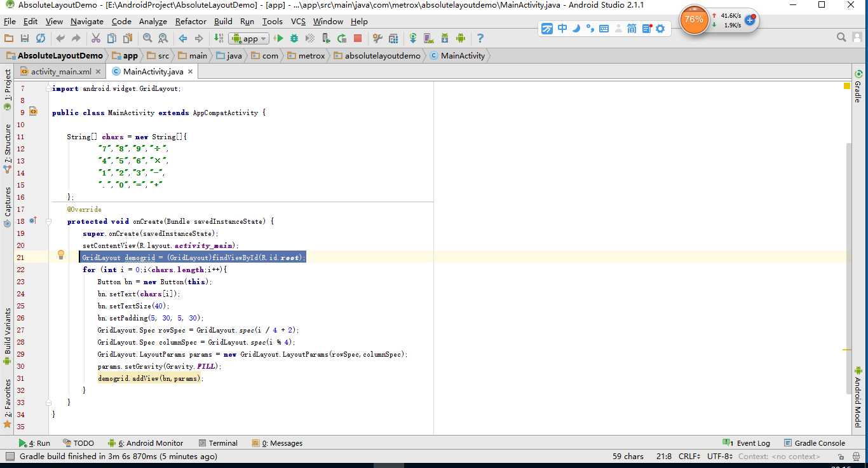
Task: Open the Refactor menu
Action: click(x=191, y=21)
